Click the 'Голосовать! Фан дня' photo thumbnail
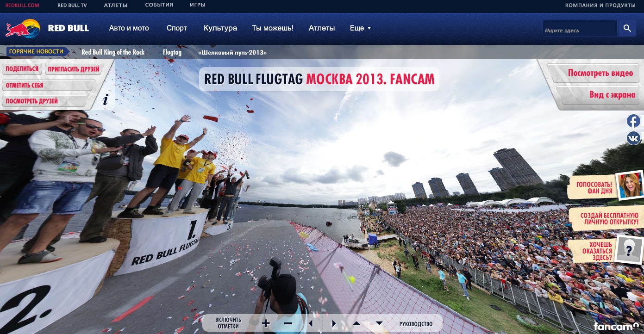The image size is (644, 334). (629, 186)
